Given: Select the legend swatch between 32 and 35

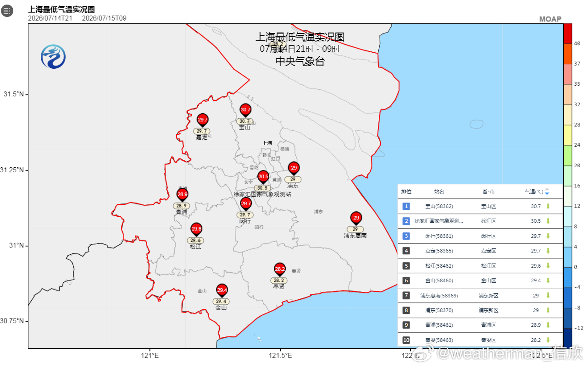Looking at the screenshot, I should [x=568, y=94].
